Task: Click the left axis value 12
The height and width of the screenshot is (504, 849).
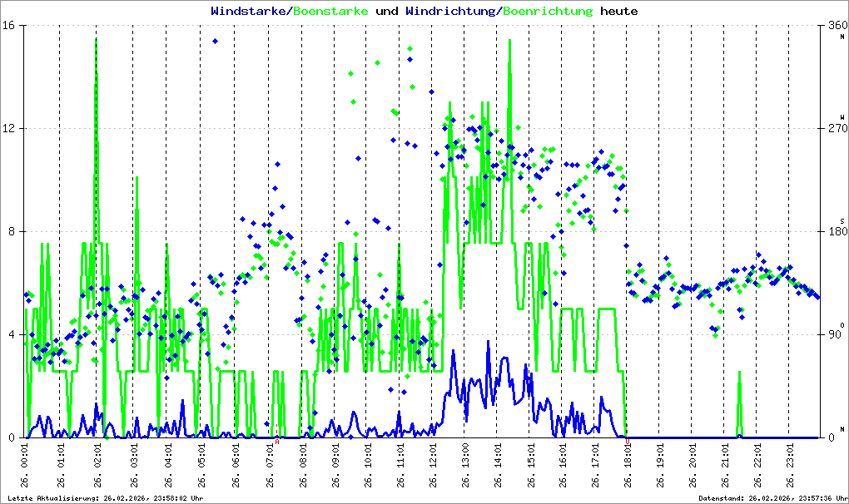Action: pos(8,128)
